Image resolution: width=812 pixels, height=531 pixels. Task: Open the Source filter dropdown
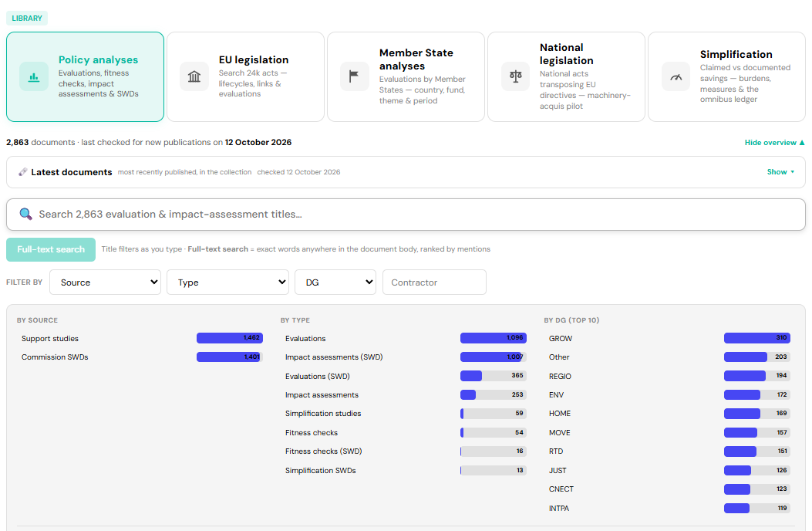(x=105, y=282)
